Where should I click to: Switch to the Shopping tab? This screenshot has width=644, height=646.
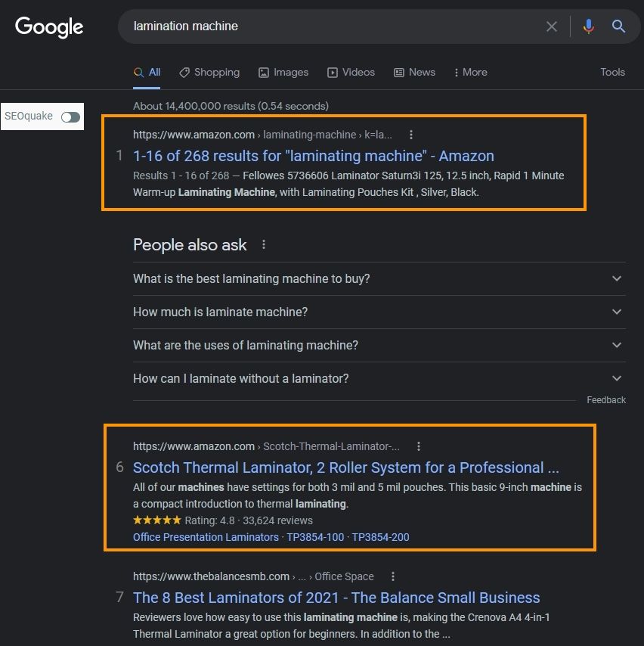209,73
